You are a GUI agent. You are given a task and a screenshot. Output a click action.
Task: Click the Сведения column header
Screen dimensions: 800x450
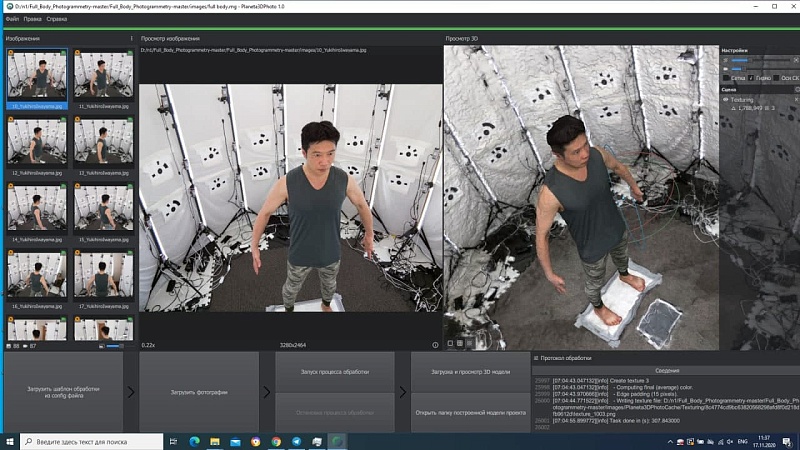(x=667, y=370)
